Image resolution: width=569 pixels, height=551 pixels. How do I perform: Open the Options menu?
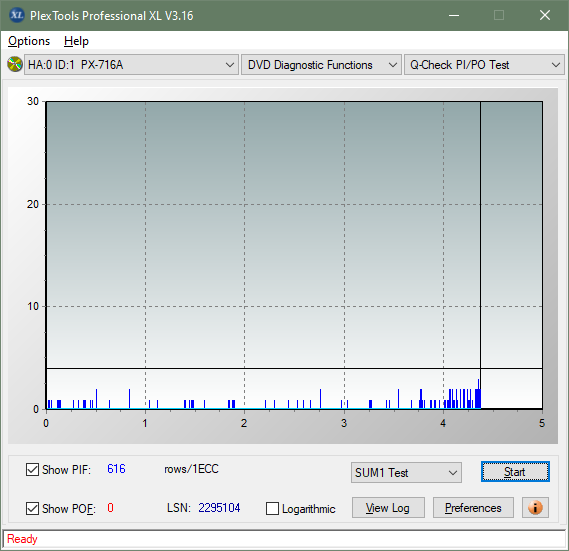[29, 41]
